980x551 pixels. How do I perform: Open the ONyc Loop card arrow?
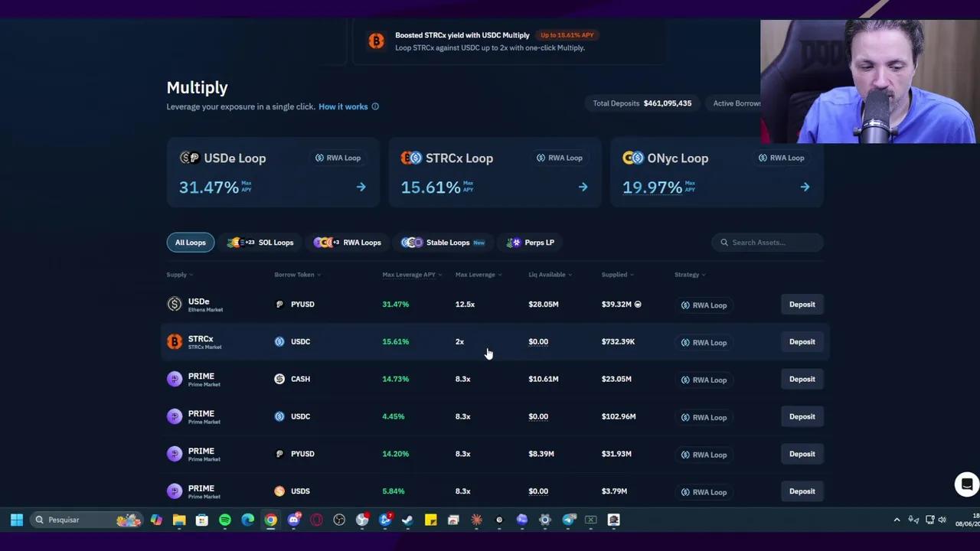(805, 187)
